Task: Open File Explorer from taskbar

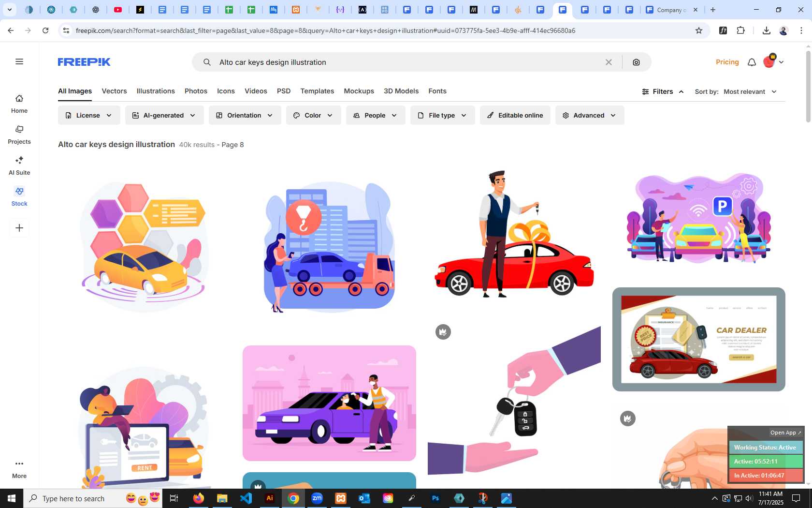Action: tap(222, 498)
